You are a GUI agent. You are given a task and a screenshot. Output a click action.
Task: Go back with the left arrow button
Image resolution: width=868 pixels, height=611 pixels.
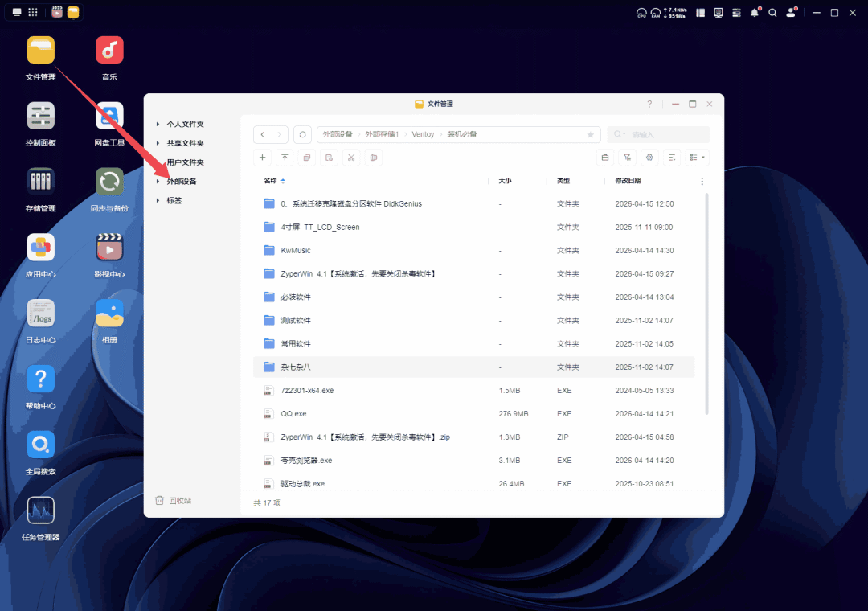pyautogui.click(x=262, y=134)
